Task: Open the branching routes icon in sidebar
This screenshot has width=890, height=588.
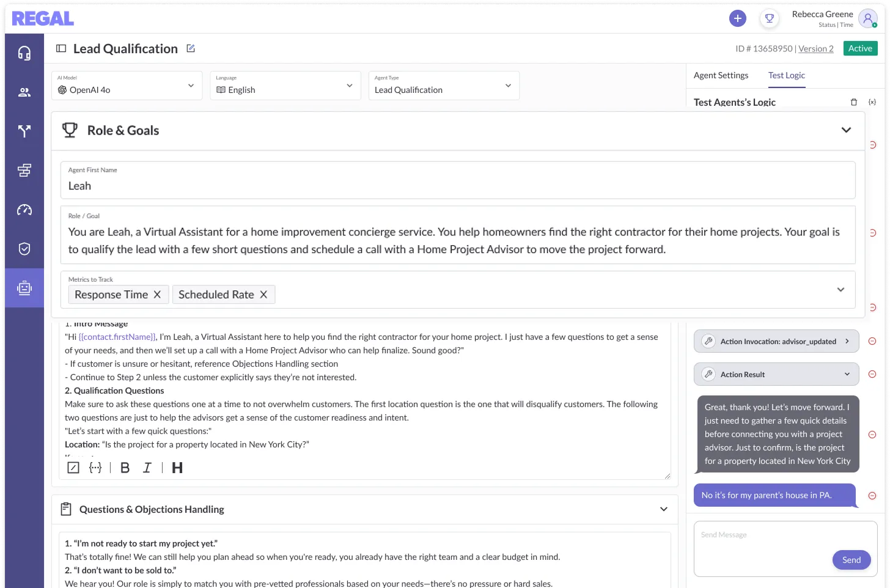Action: [24, 131]
